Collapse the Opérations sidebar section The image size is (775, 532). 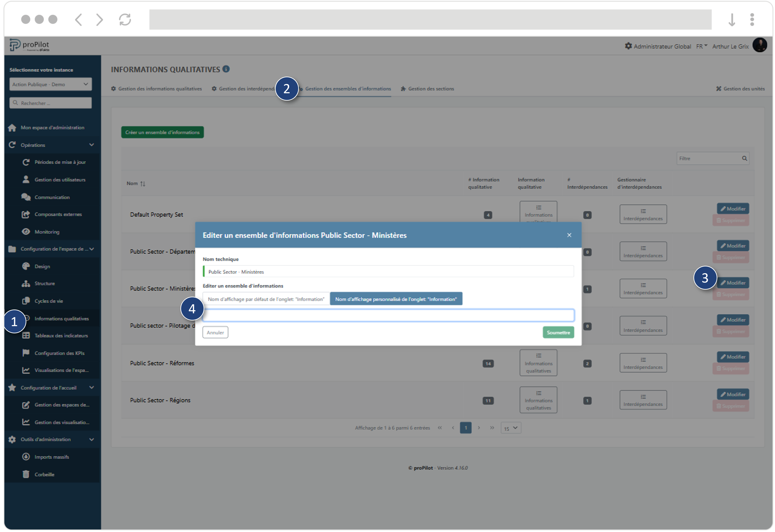[91, 145]
